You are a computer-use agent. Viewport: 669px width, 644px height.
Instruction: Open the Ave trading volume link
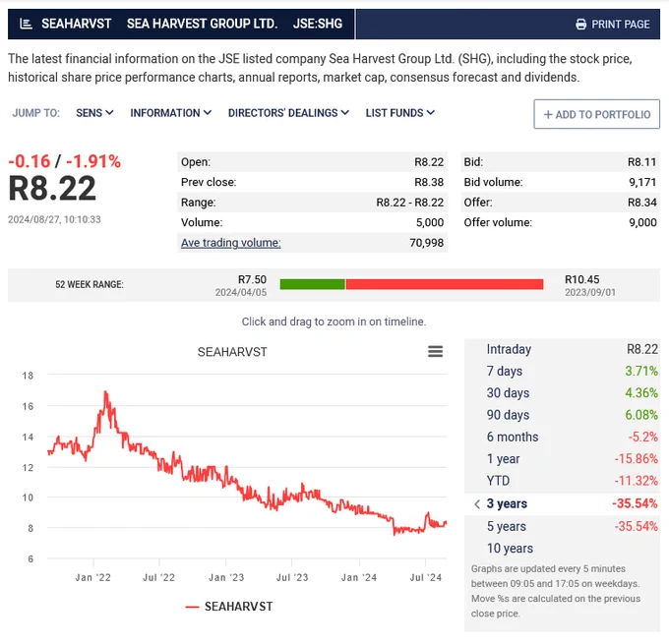pos(231,243)
